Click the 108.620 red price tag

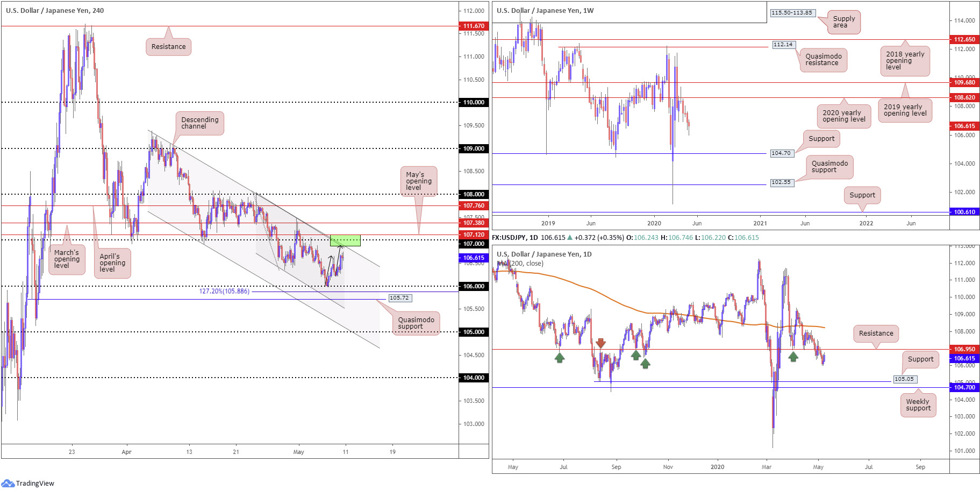click(964, 97)
